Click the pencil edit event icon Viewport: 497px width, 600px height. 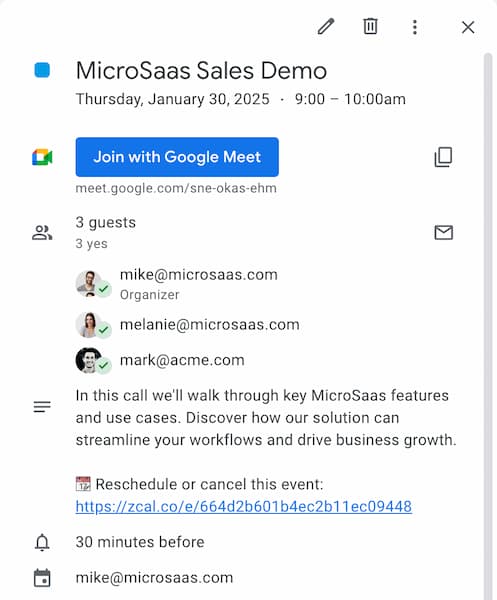(326, 27)
